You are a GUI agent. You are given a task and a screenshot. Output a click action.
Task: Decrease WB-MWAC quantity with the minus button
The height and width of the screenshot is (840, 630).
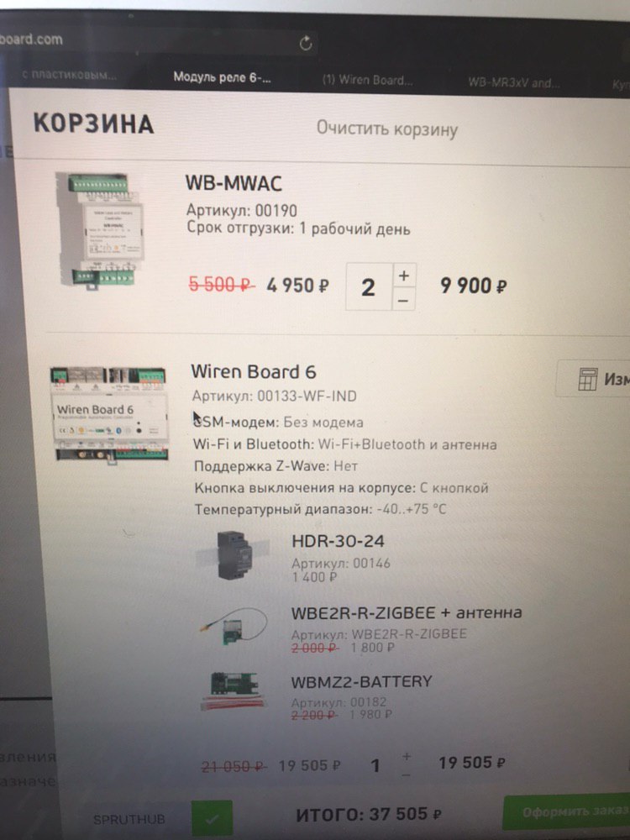[x=404, y=300]
